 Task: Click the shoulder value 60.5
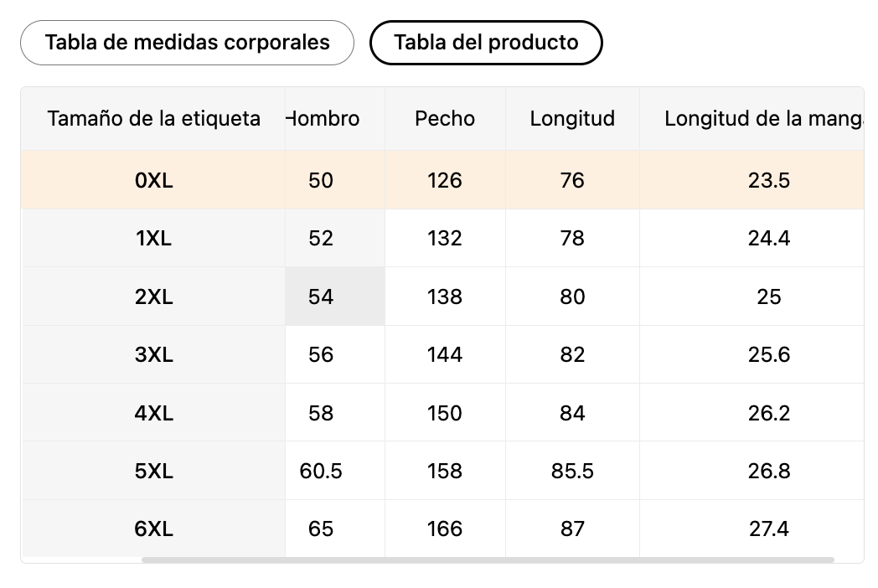pos(321,471)
